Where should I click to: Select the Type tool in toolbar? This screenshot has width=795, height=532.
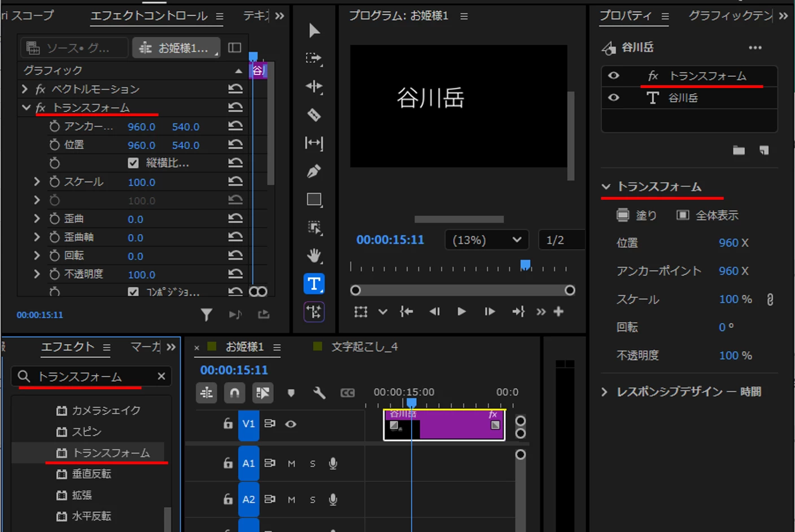tap(314, 284)
